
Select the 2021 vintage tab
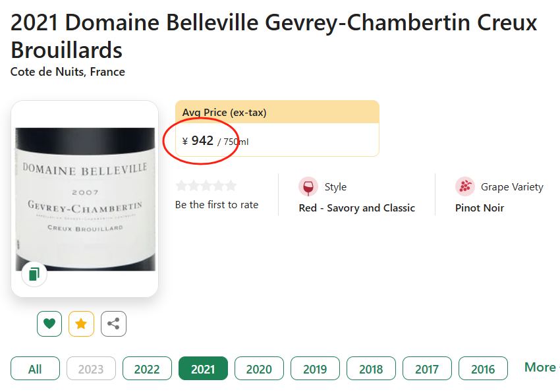[203, 369]
